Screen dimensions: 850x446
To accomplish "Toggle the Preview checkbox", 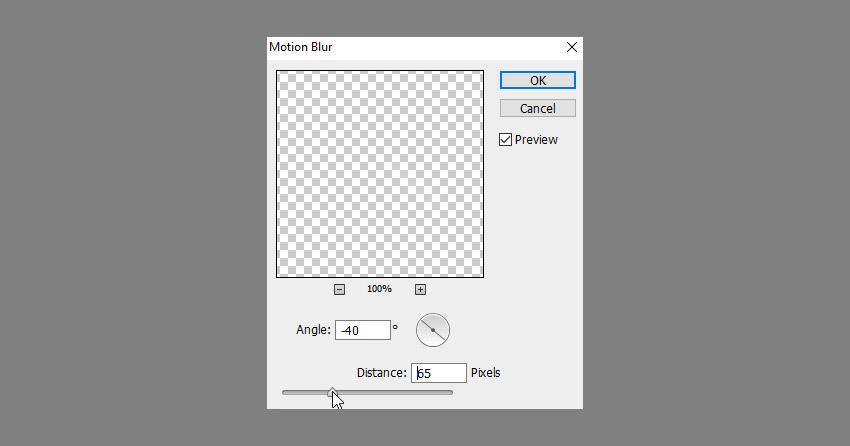I will point(505,140).
